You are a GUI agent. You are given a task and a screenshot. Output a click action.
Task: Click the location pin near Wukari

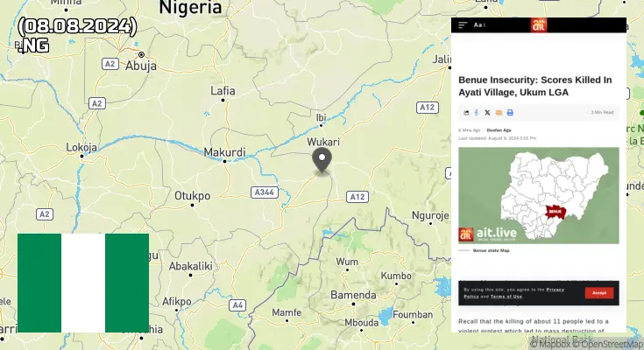(322, 160)
